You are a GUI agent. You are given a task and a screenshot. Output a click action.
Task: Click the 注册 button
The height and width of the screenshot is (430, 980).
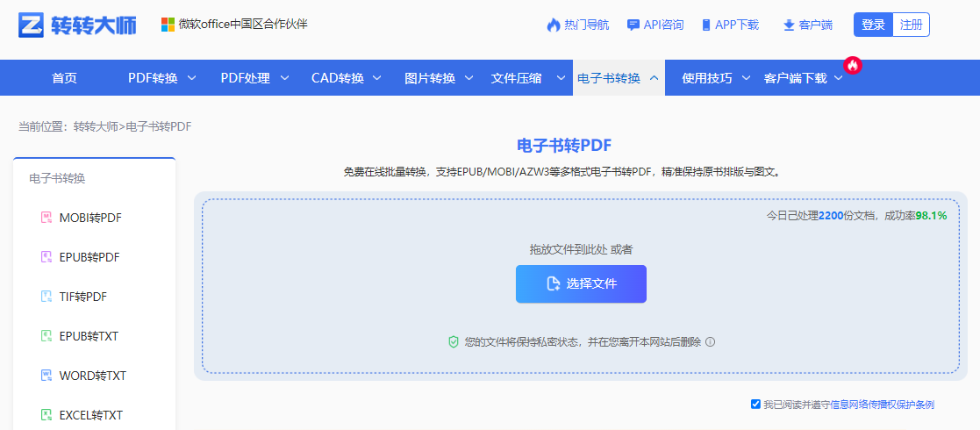pos(911,25)
